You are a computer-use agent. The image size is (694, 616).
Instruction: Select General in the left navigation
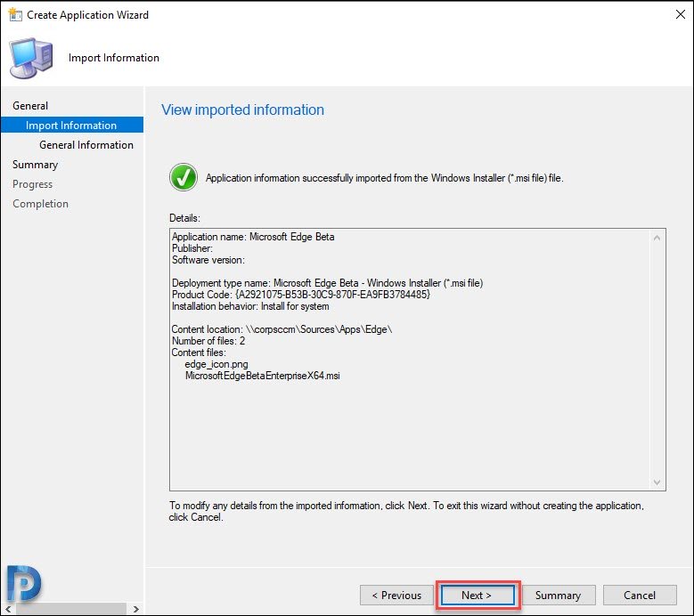coord(30,106)
